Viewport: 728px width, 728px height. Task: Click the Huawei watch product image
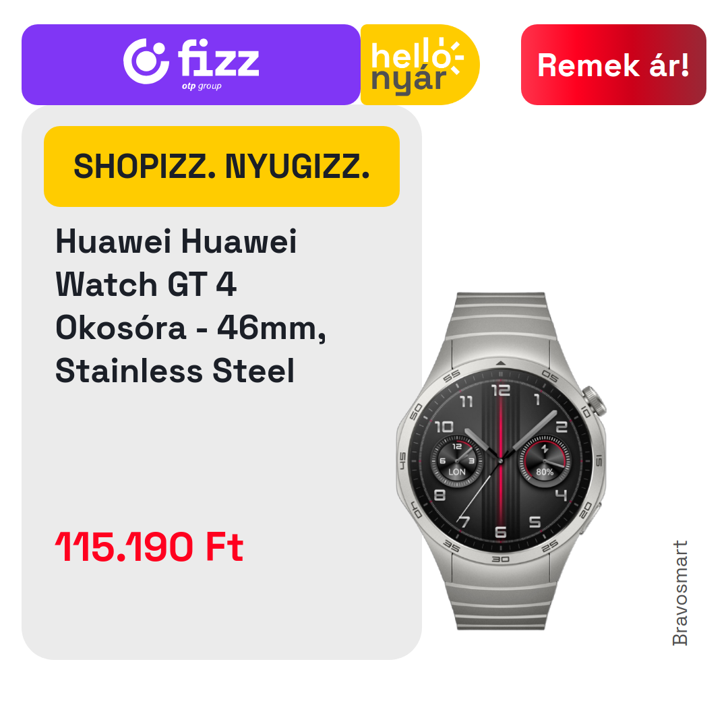point(502,460)
